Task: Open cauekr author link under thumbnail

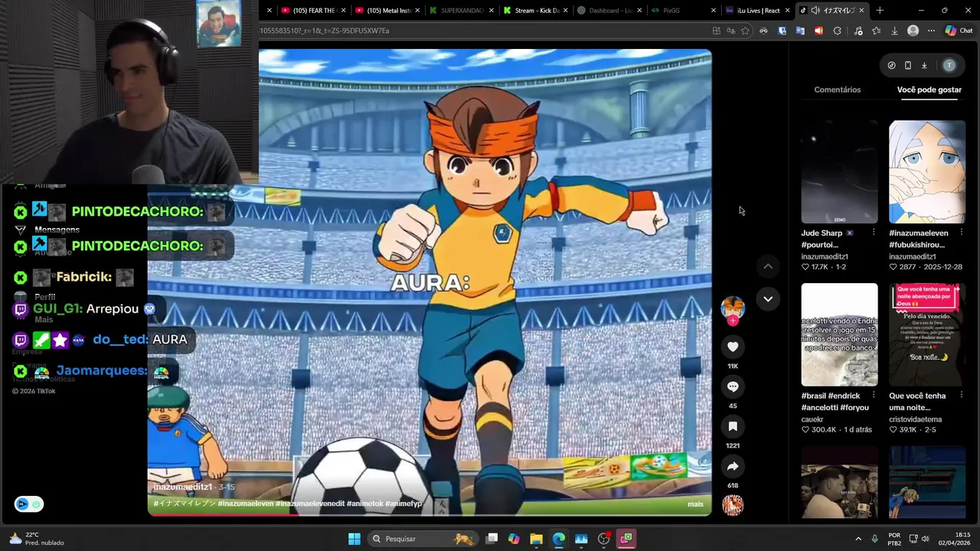Action: click(812, 419)
